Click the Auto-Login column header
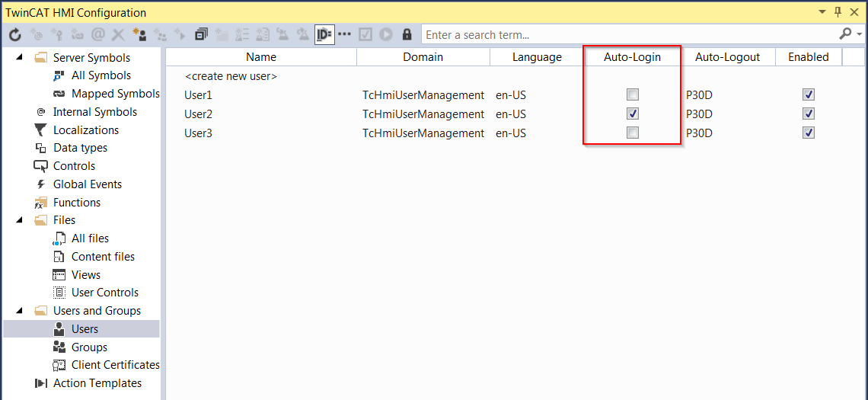868x400 pixels. pos(632,57)
